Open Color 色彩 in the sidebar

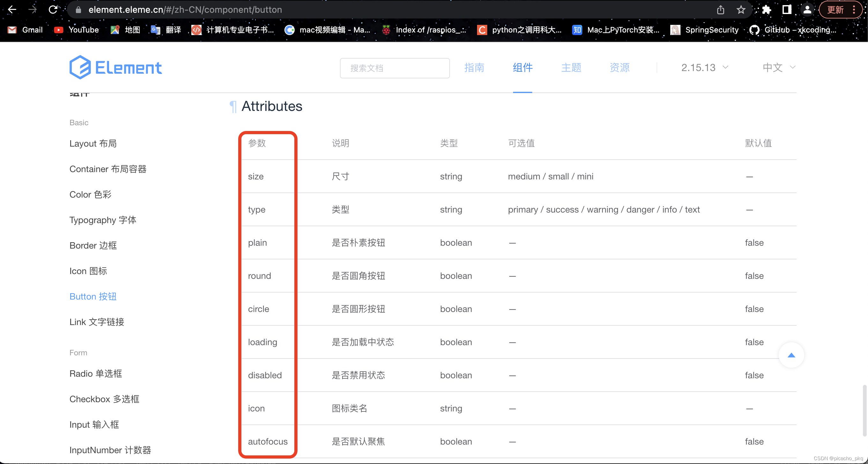pyautogui.click(x=90, y=195)
